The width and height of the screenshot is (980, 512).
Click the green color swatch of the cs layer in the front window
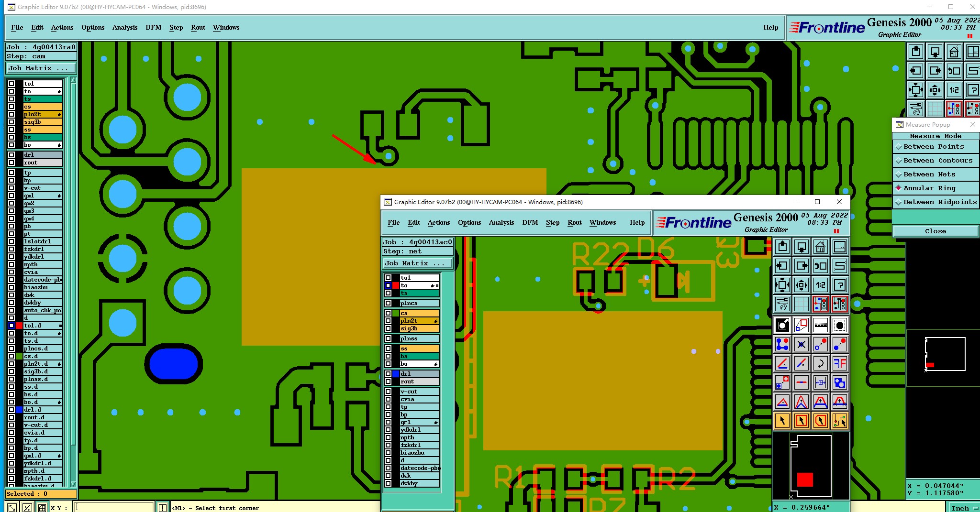(396, 313)
